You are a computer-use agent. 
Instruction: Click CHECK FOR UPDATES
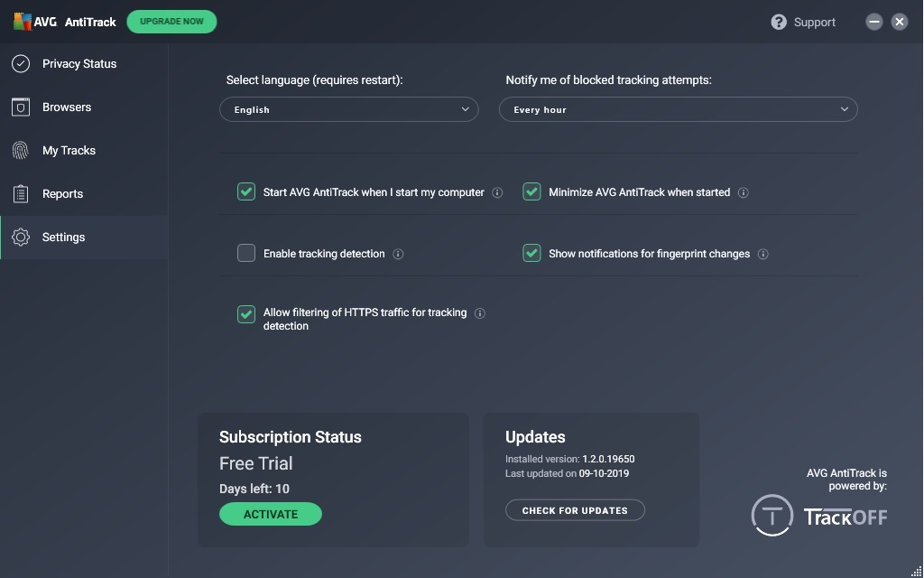point(575,509)
